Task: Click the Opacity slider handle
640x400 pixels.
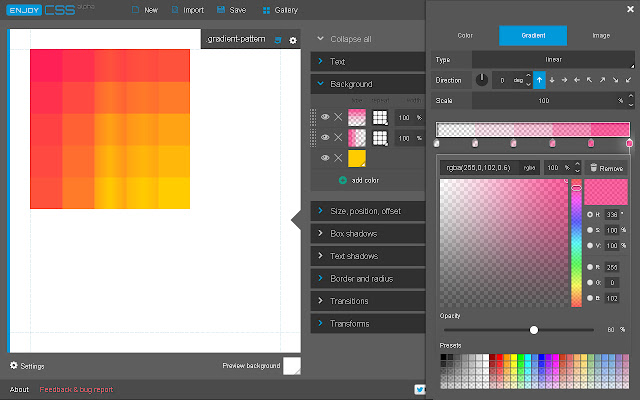Action: point(534,329)
